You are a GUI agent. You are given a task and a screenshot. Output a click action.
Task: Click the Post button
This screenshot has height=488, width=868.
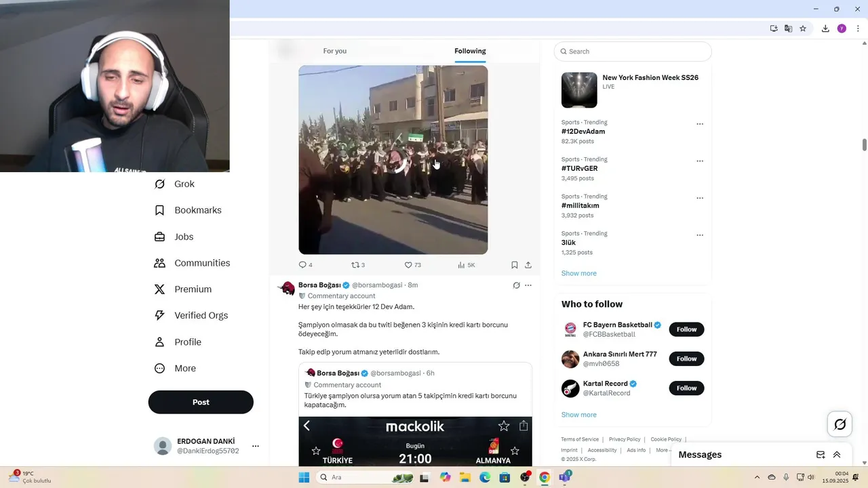click(201, 402)
